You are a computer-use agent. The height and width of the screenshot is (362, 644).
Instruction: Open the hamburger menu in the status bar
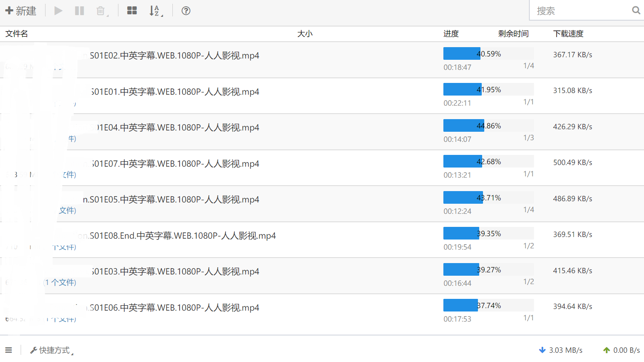[8, 350]
